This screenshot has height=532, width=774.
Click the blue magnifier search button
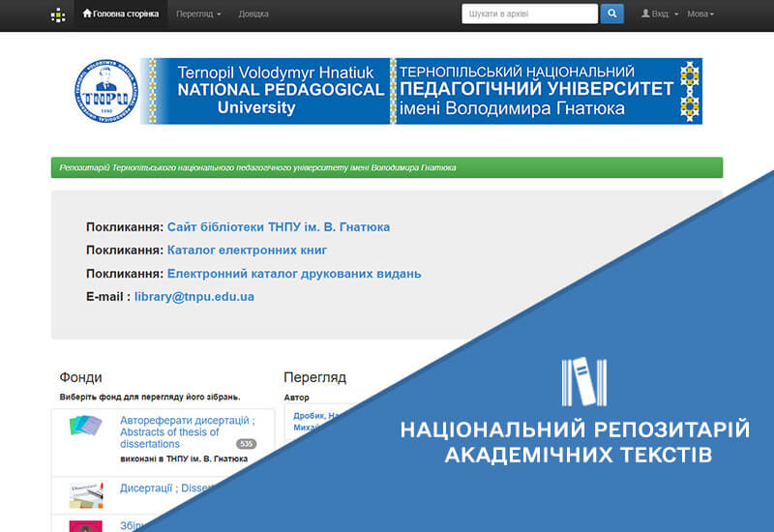612,14
